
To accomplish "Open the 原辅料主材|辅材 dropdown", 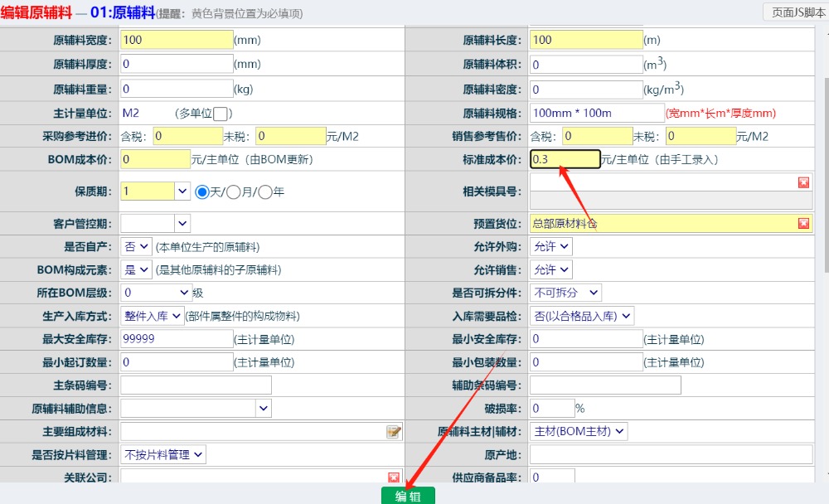I will pos(579,431).
